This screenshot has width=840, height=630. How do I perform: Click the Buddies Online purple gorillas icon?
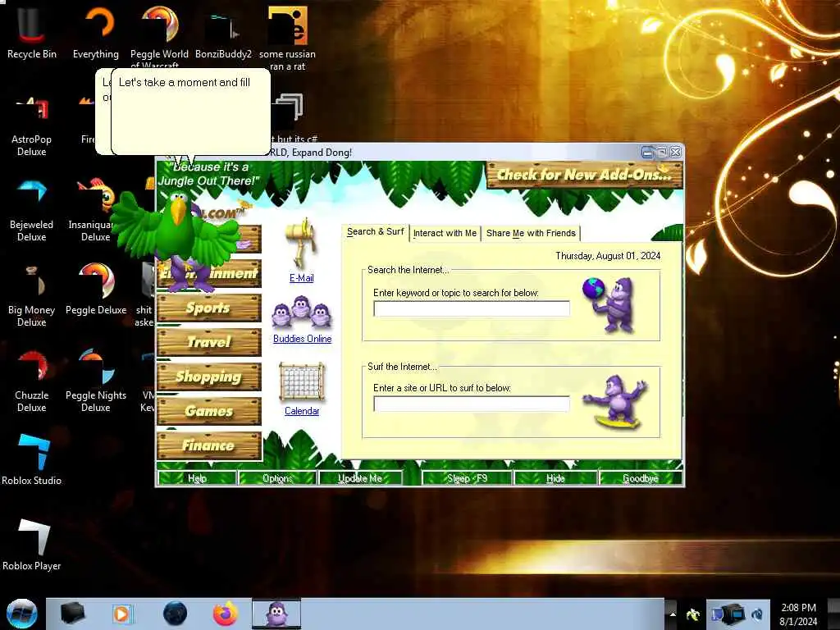302,312
